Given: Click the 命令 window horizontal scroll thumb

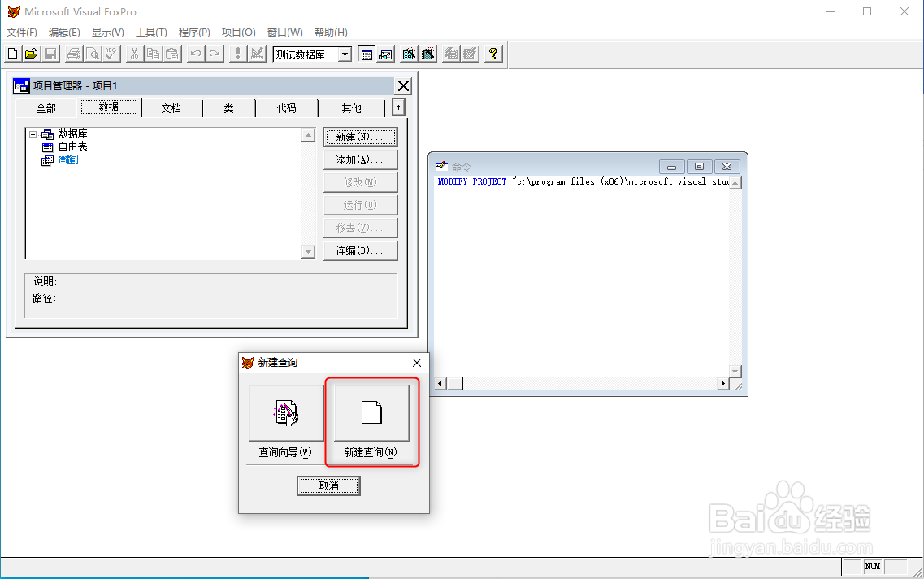Looking at the screenshot, I should click(455, 384).
